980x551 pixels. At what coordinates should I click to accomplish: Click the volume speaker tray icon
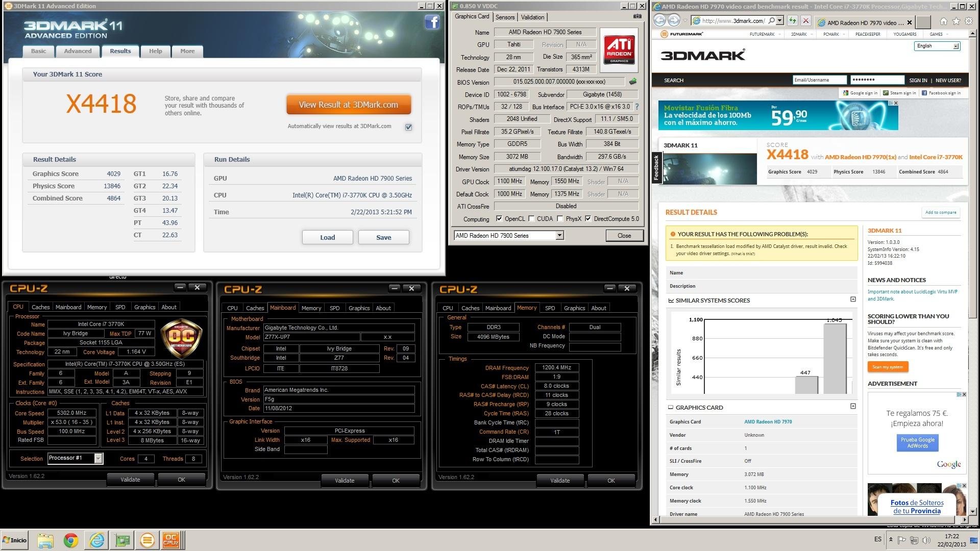pyautogui.click(x=926, y=540)
